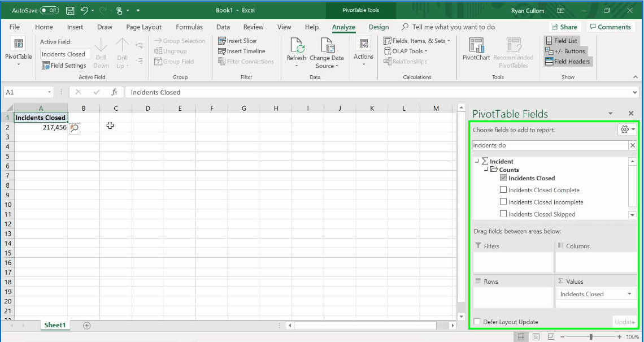Click the Save icon in title bar

[x=70, y=10]
